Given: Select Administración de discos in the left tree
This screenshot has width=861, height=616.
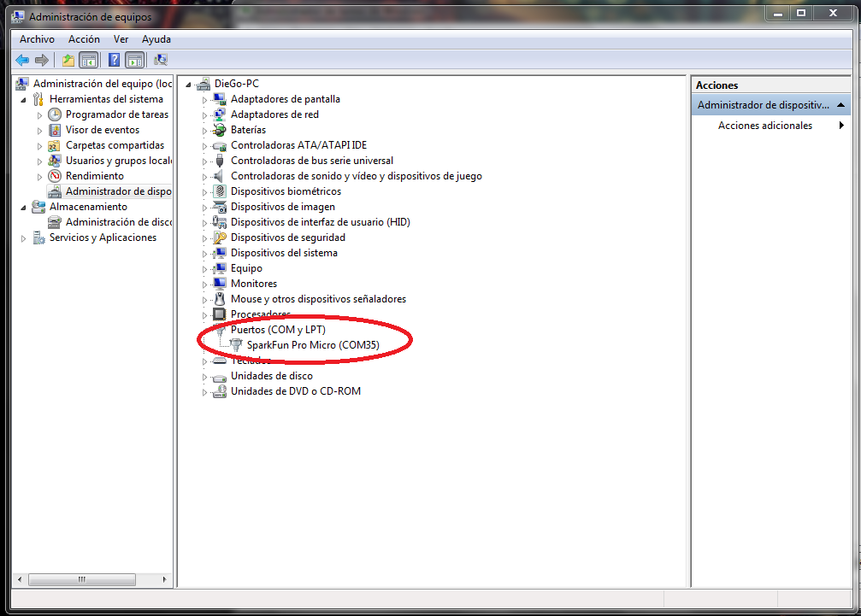Looking at the screenshot, I should 109,221.
